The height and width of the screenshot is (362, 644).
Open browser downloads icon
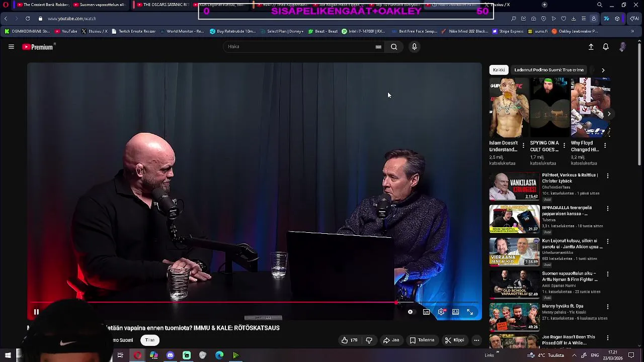coord(574,19)
